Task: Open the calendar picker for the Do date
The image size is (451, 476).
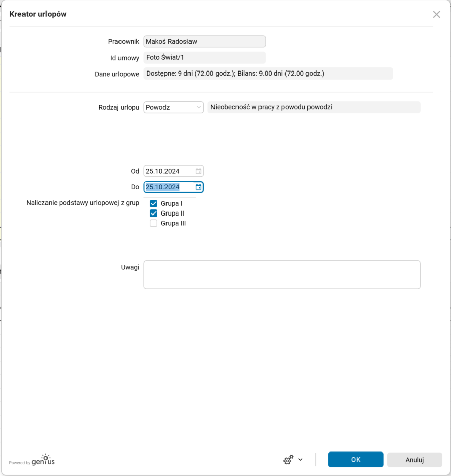Action: click(x=198, y=187)
